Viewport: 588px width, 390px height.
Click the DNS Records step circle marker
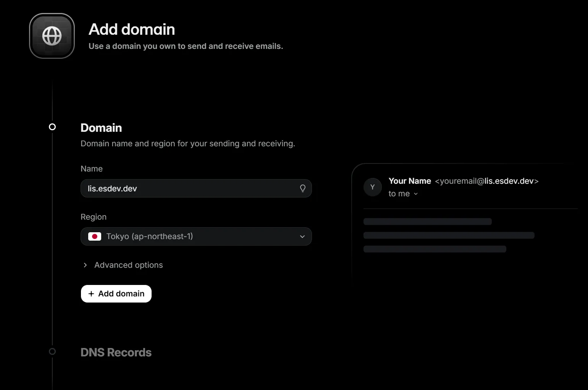(52, 351)
